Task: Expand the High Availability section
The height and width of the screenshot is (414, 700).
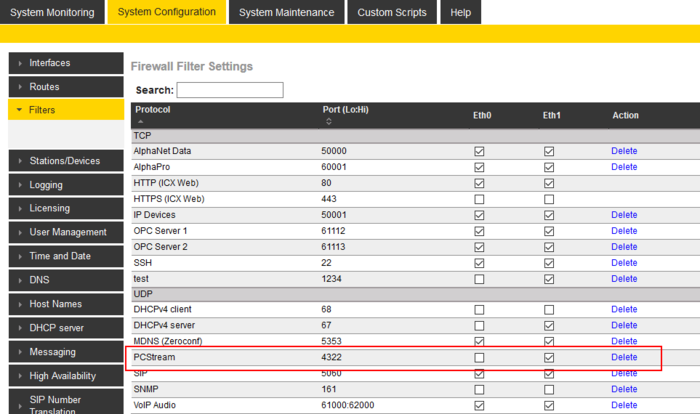Action: (x=65, y=376)
